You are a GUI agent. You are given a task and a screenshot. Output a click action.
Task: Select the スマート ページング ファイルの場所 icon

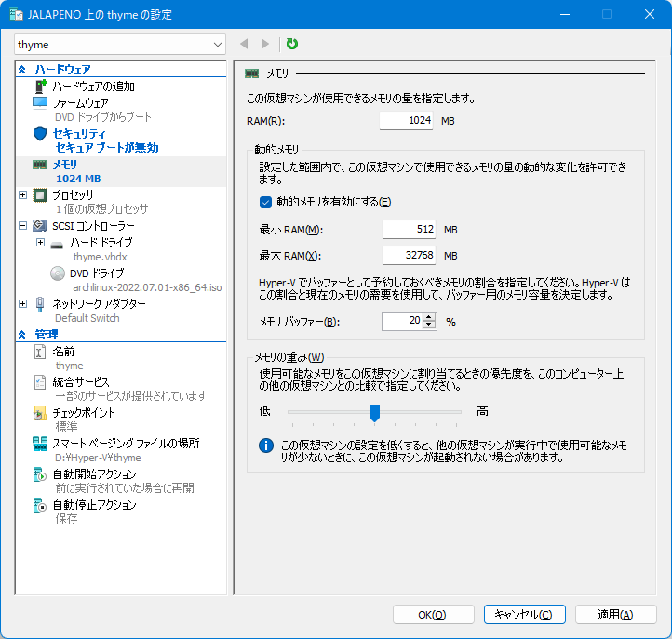pyautogui.click(x=40, y=444)
